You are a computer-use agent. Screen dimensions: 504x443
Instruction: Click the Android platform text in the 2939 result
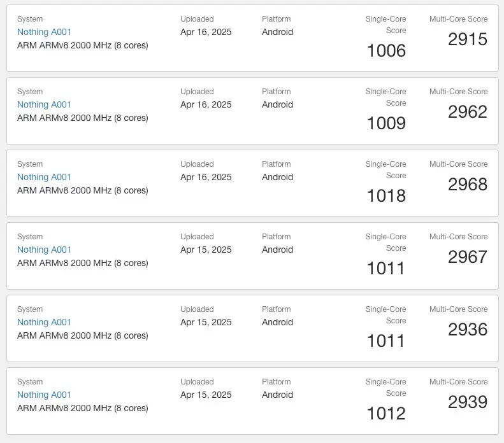click(x=277, y=395)
